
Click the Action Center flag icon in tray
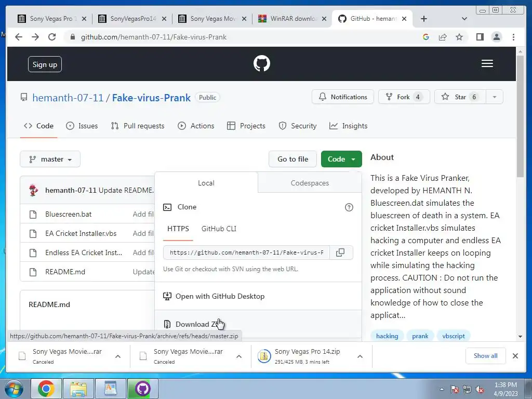[x=454, y=390]
